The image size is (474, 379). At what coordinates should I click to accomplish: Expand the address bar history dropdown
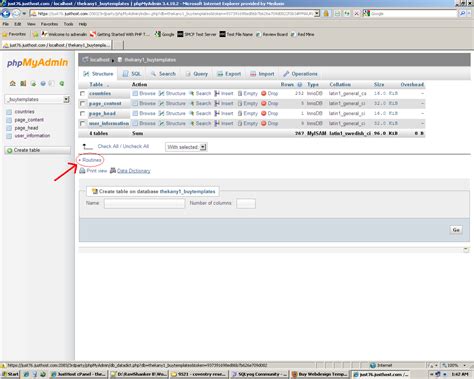point(317,14)
